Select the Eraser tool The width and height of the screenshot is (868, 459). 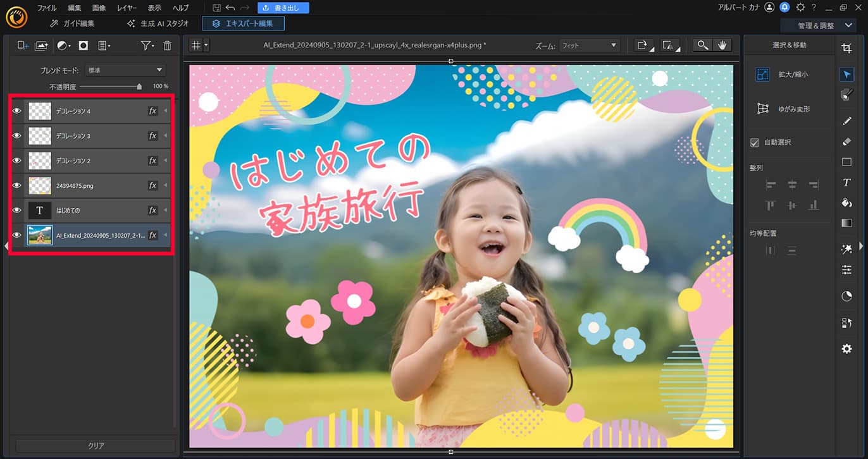(x=846, y=142)
